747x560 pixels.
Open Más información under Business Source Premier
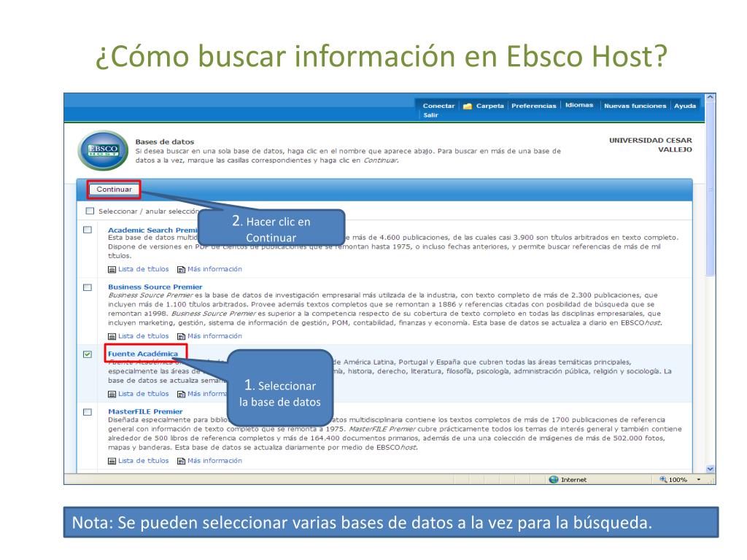click(x=215, y=335)
